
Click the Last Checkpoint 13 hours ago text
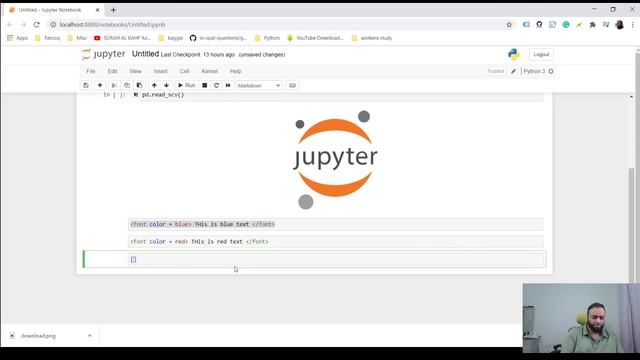[198, 54]
